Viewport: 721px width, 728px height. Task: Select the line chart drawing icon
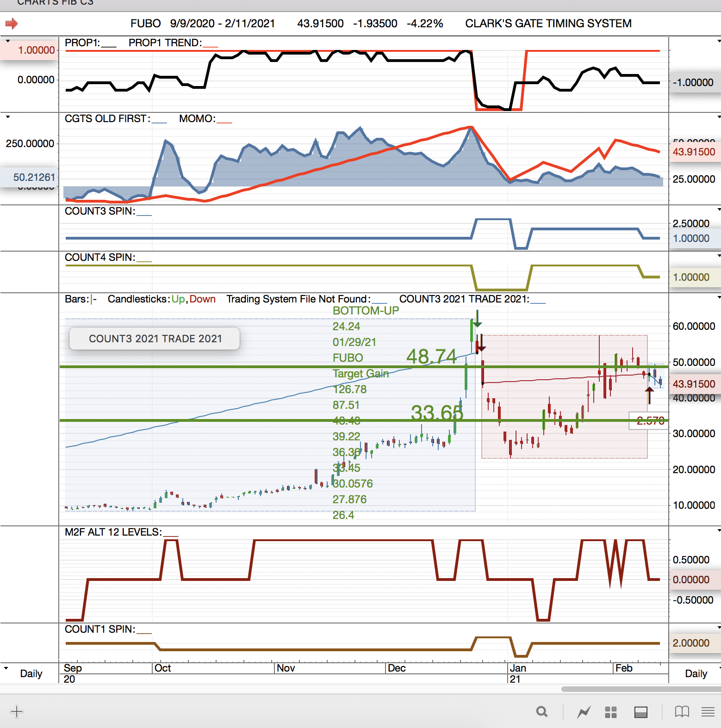point(584,712)
